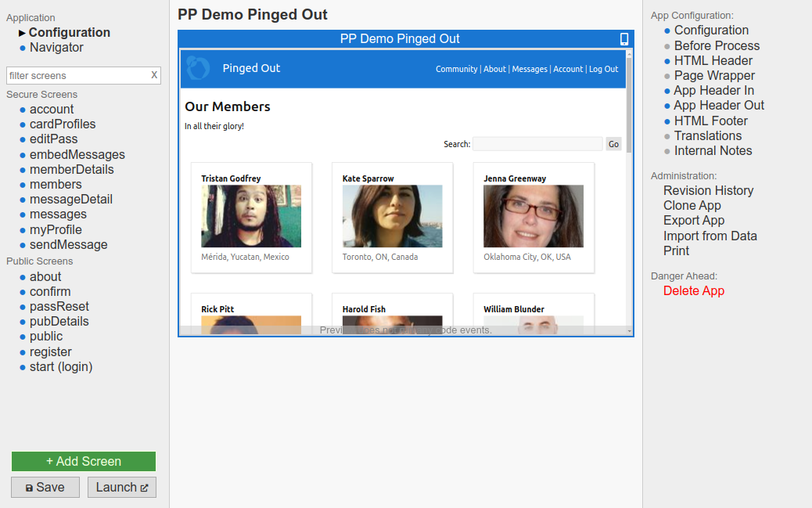Open the HTML Header configuration
The image size is (812, 508).
tap(713, 61)
